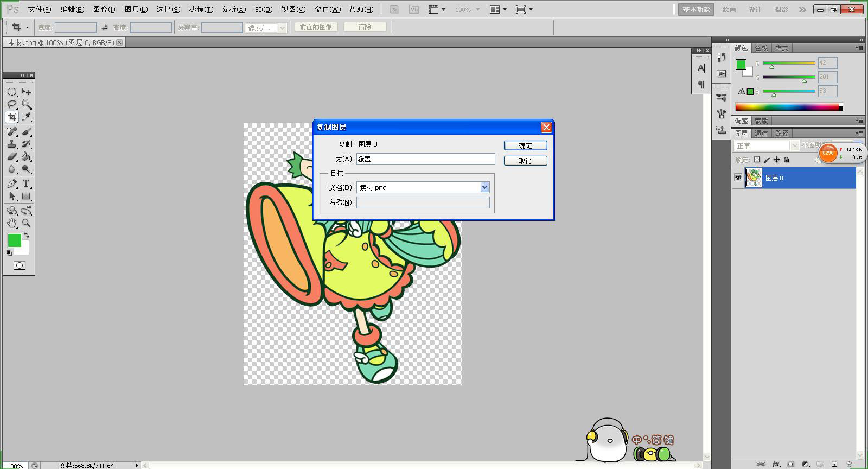Select the Hand tool
Screen dimensions: 868x469
click(12, 223)
